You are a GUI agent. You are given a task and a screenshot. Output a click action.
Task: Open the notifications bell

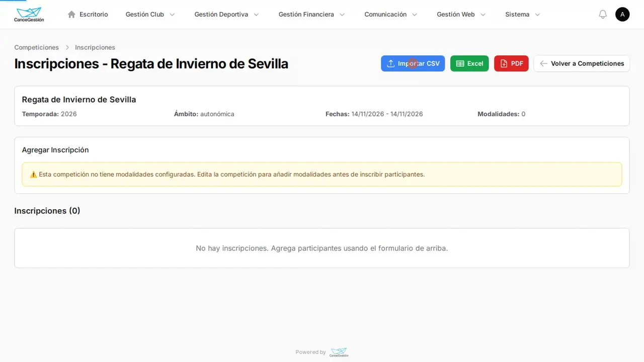tap(603, 15)
